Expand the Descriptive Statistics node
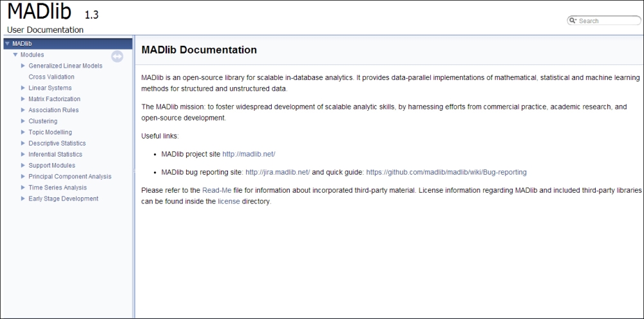 pyautogui.click(x=23, y=144)
